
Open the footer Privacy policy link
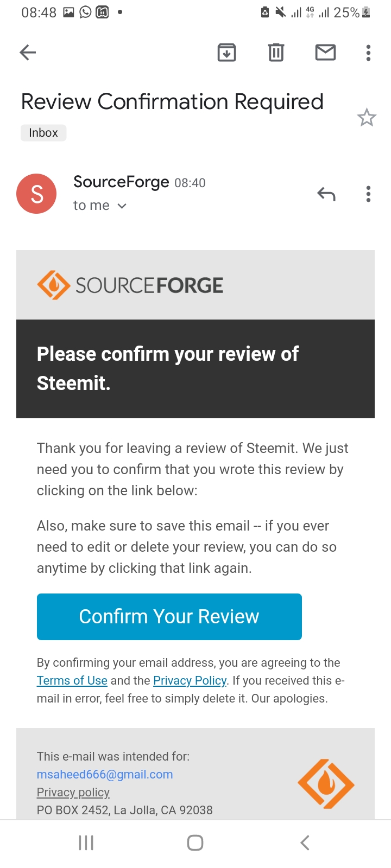point(73,793)
